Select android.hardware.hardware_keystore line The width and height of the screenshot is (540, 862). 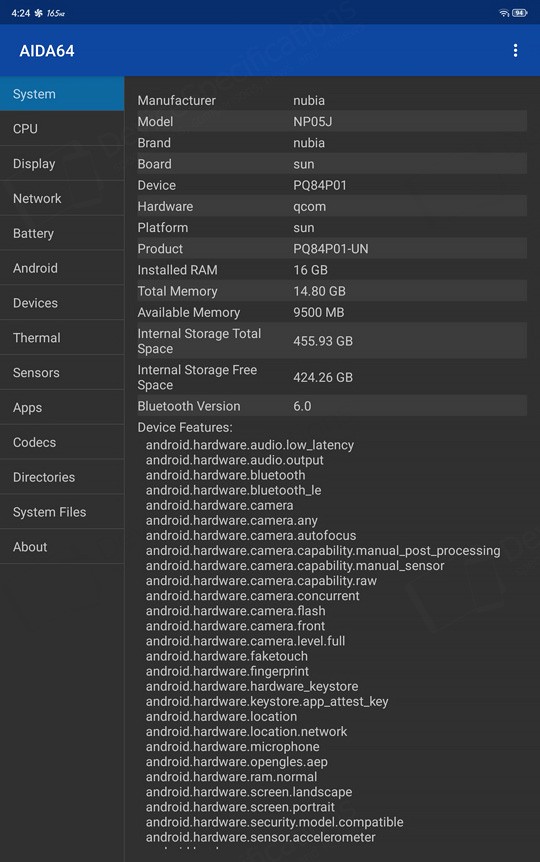tap(252, 687)
